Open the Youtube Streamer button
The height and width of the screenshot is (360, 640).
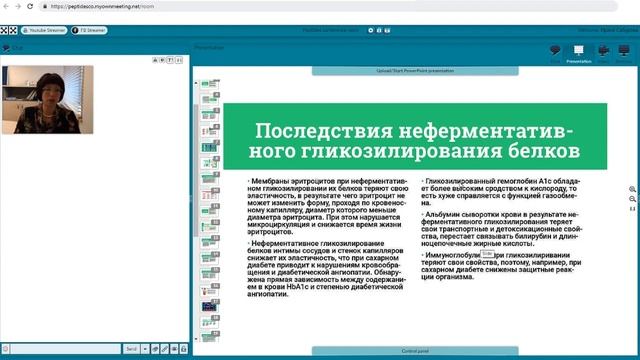[x=44, y=30]
